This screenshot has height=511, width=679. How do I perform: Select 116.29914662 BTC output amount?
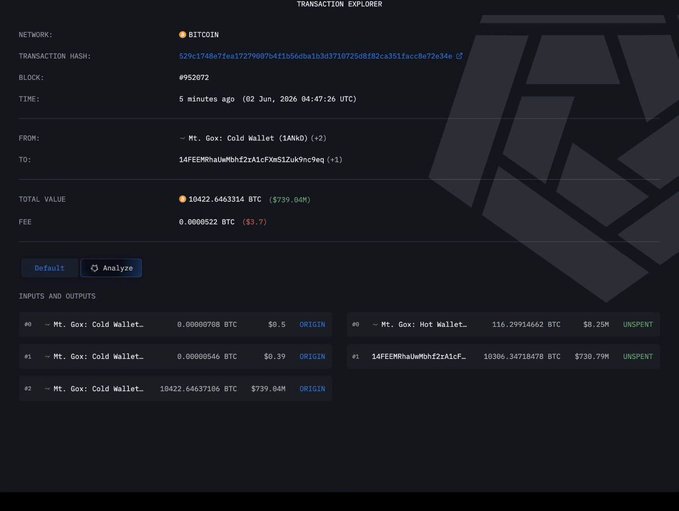coord(526,324)
